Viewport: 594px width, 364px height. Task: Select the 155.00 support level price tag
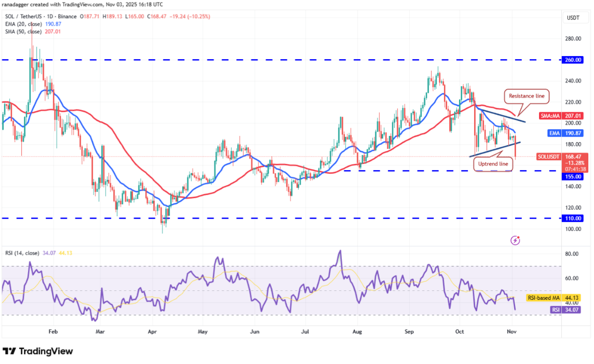click(572, 176)
